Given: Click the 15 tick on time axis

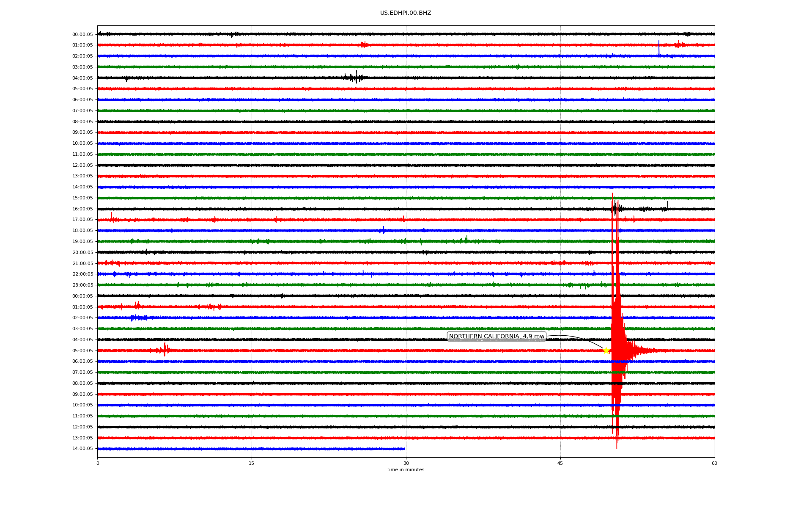Looking at the screenshot, I should coord(252,463).
